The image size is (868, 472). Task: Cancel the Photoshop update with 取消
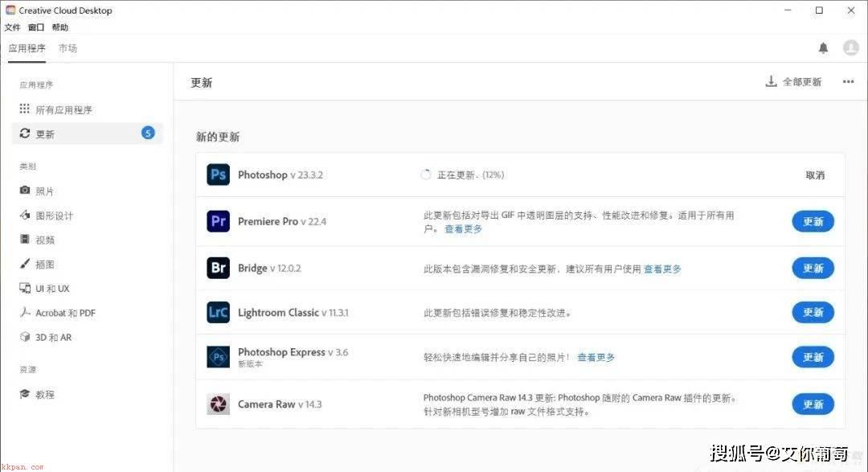tap(815, 175)
